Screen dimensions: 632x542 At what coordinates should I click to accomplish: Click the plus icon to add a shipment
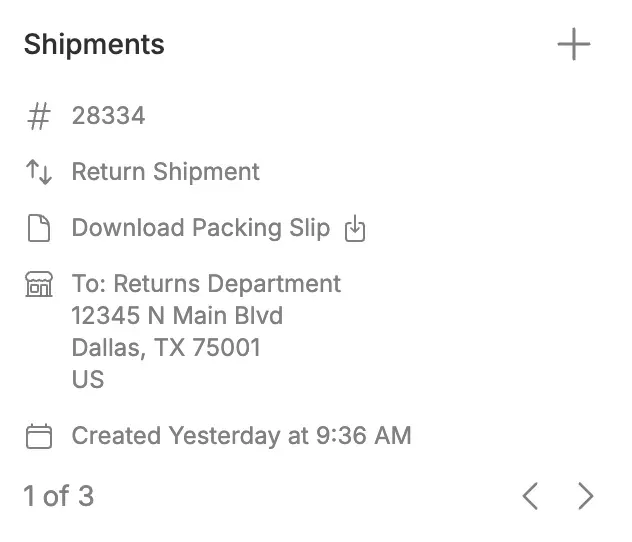click(573, 45)
